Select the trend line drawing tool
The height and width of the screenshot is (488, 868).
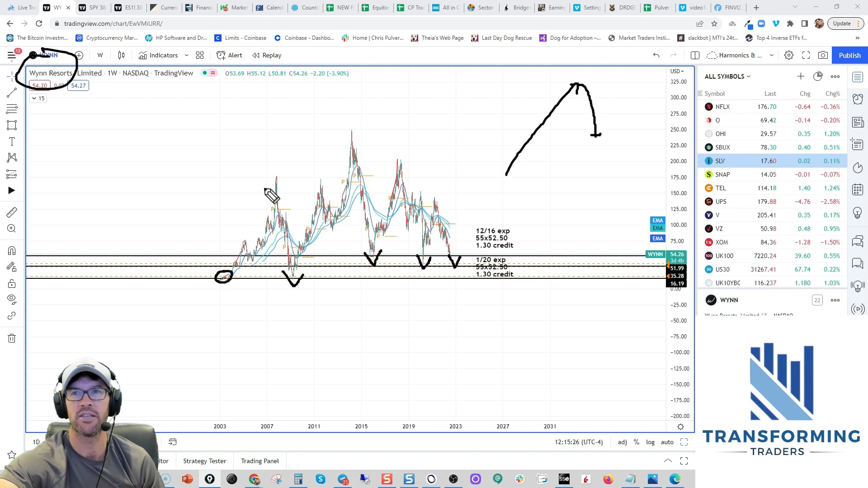12,93
